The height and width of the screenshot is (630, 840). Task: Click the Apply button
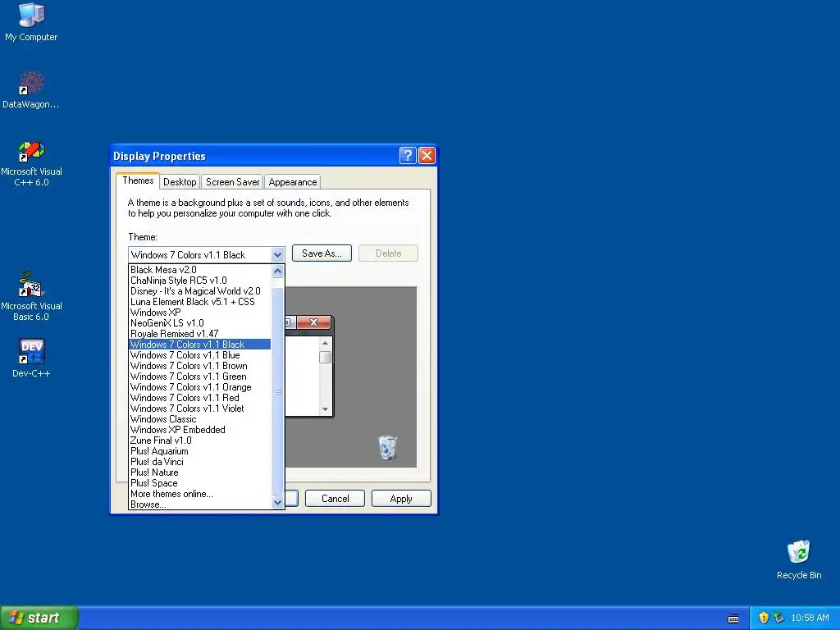click(401, 499)
